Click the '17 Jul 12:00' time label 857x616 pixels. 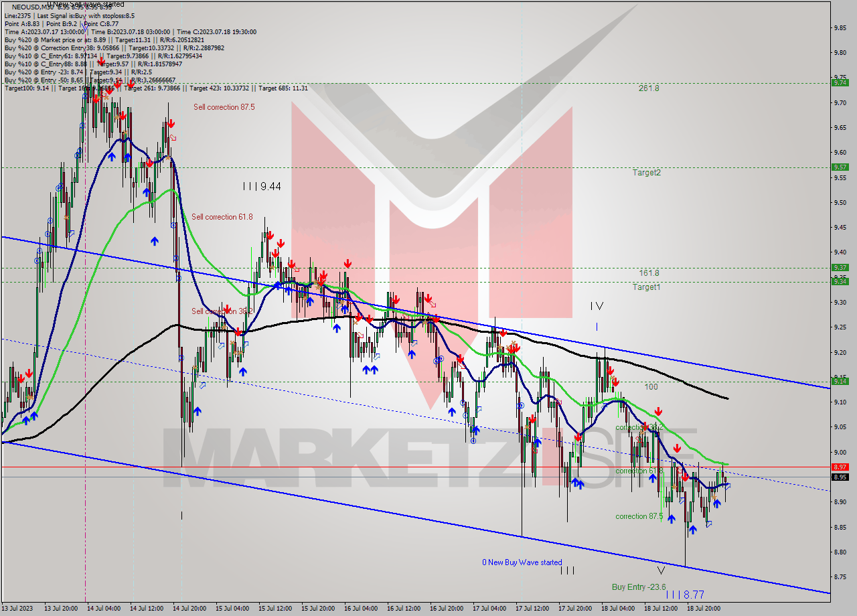click(533, 609)
